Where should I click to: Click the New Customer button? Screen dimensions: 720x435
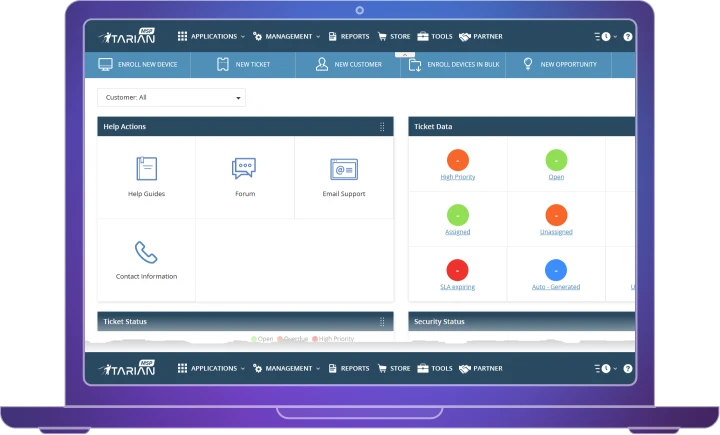tap(348, 64)
